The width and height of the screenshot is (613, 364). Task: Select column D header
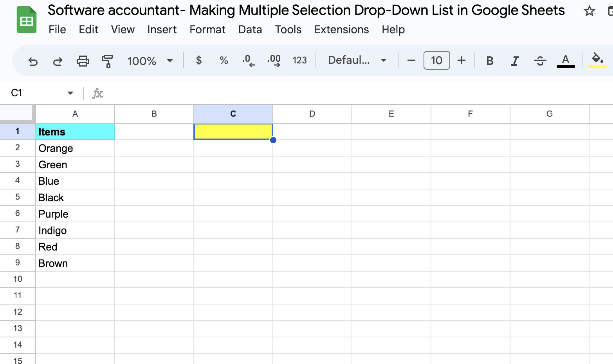pyautogui.click(x=312, y=114)
